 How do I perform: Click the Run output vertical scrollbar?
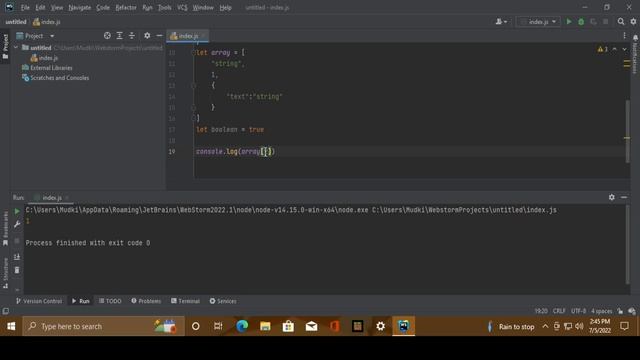627,244
